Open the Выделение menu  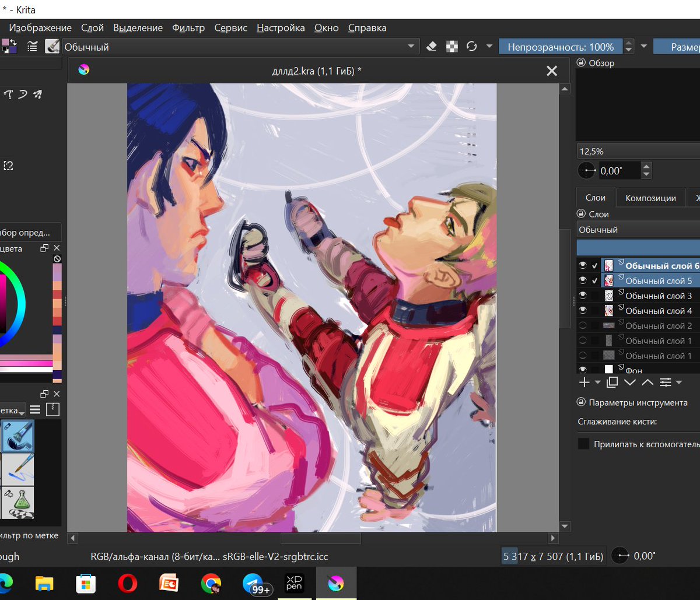138,28
